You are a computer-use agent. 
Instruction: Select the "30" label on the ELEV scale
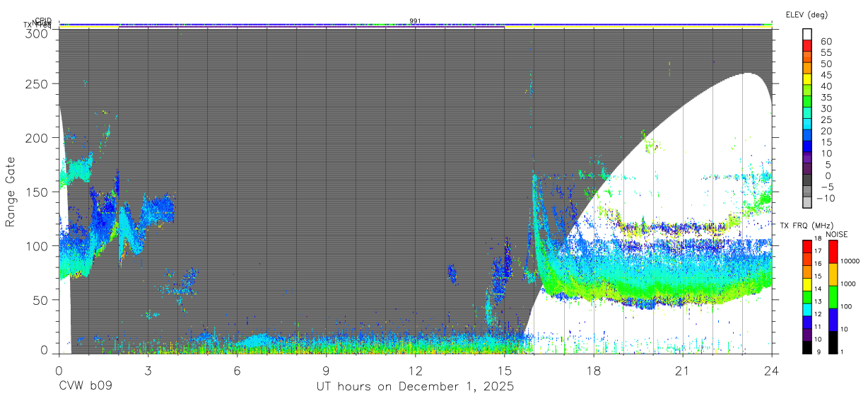[x=826, y=108]
